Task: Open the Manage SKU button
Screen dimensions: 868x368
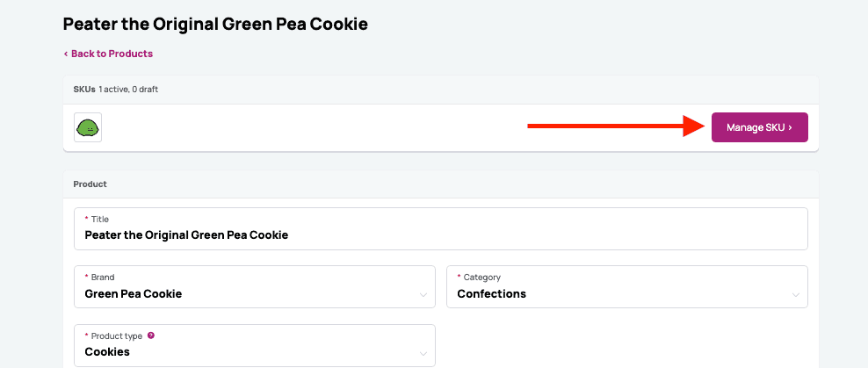Action: pyautogui.click(x=758, y=127)
